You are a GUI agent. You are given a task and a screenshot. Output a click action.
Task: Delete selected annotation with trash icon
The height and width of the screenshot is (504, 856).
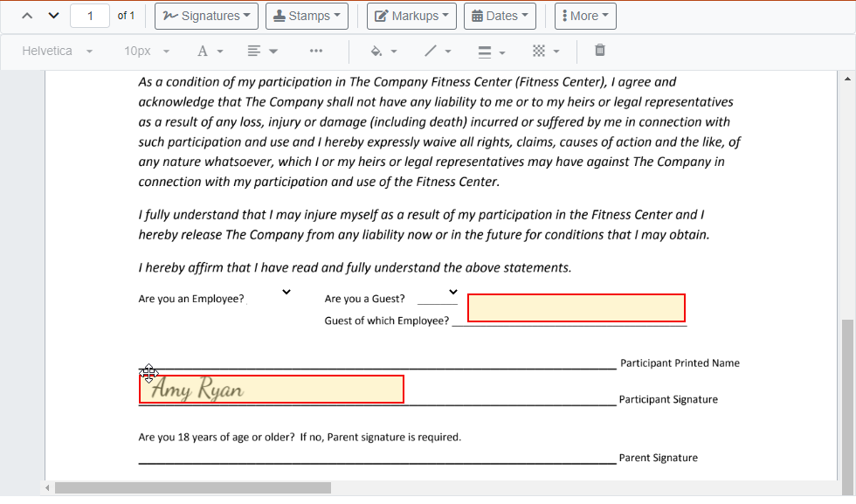coord(600,51)
